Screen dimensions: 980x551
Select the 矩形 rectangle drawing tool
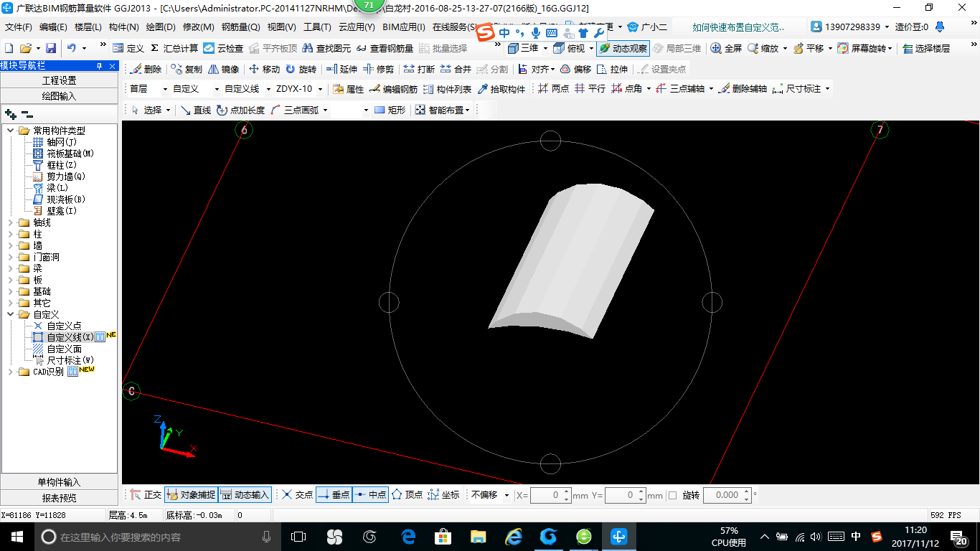(x=390, y=110)
